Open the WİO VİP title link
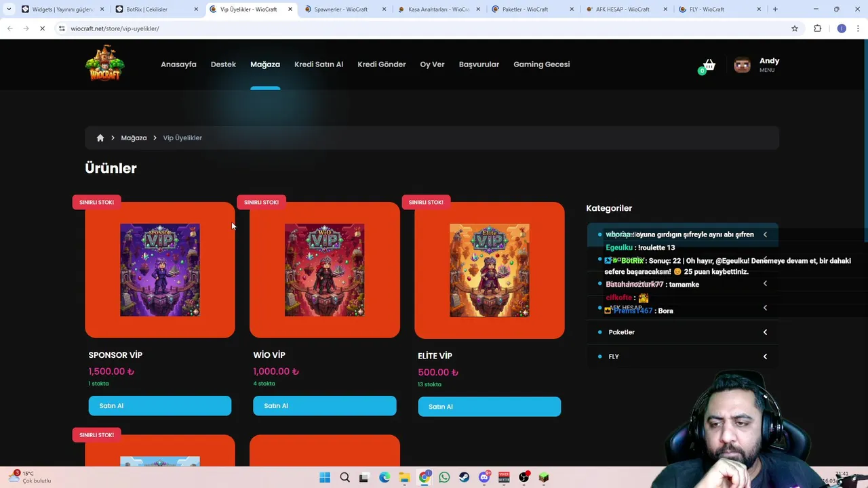 pos(269,355)
